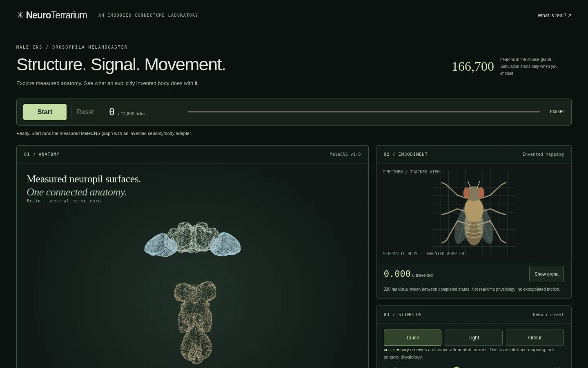Click "AN EMBODIED CONNECTOME LABORATORY" tagline

(148, 16)
